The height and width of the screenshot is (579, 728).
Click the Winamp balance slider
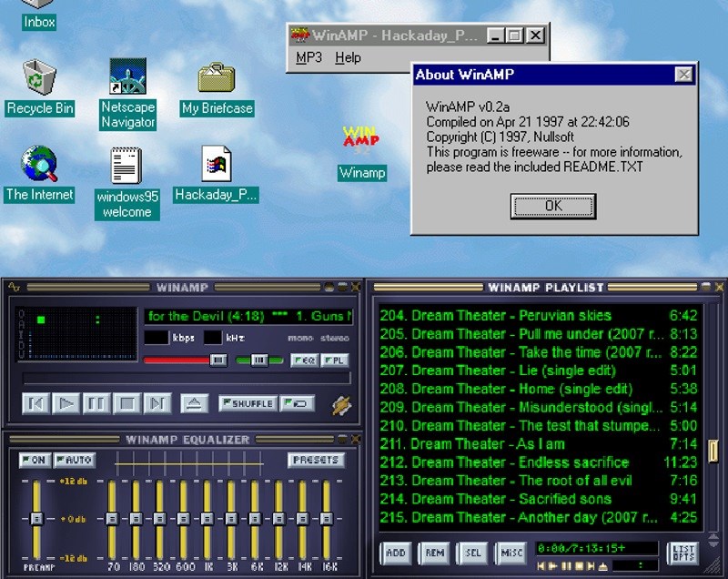pyautogui.click(x=259, y=360)
